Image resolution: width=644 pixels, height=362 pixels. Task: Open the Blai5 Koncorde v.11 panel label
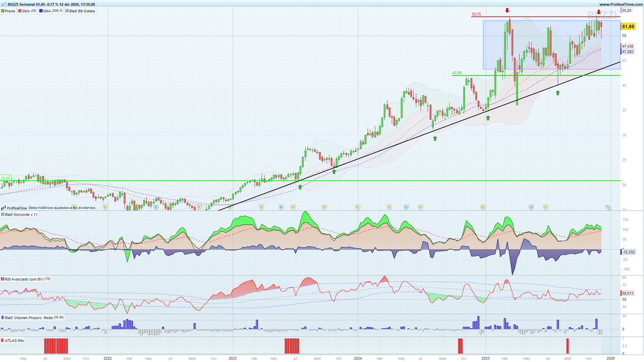point(19,215)
